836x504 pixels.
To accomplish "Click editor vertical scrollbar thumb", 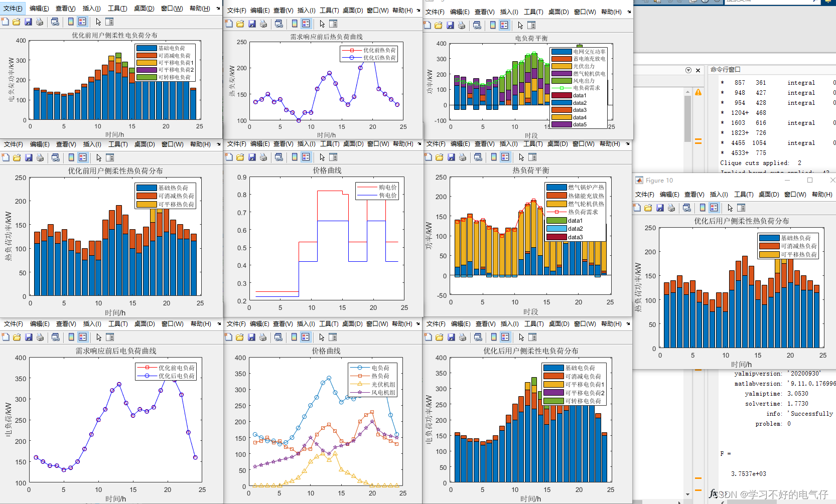I will coord(687,119).
